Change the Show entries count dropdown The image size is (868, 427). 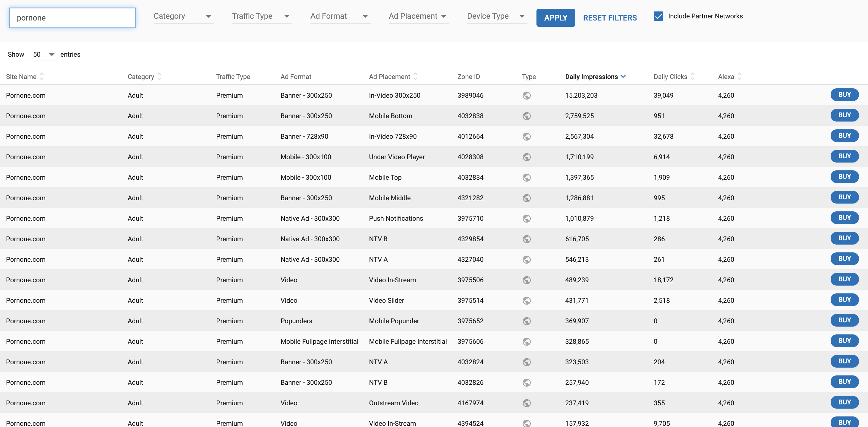point(42,55)
